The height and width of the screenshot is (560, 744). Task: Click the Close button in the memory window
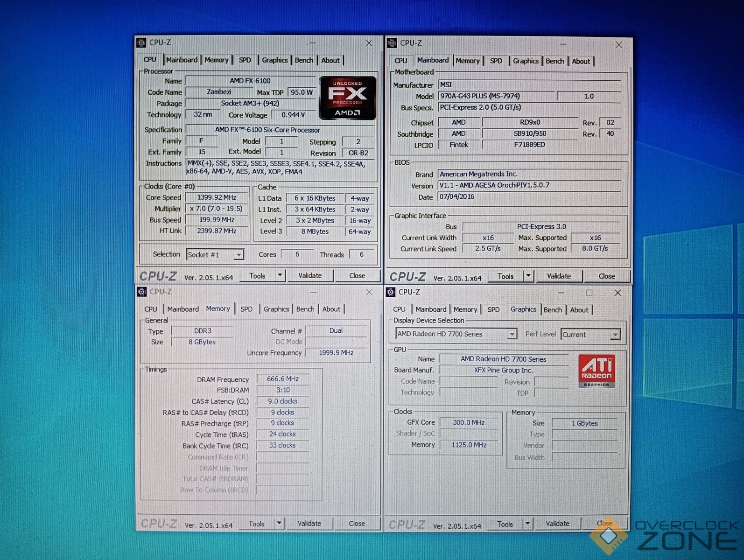(357, 524)
